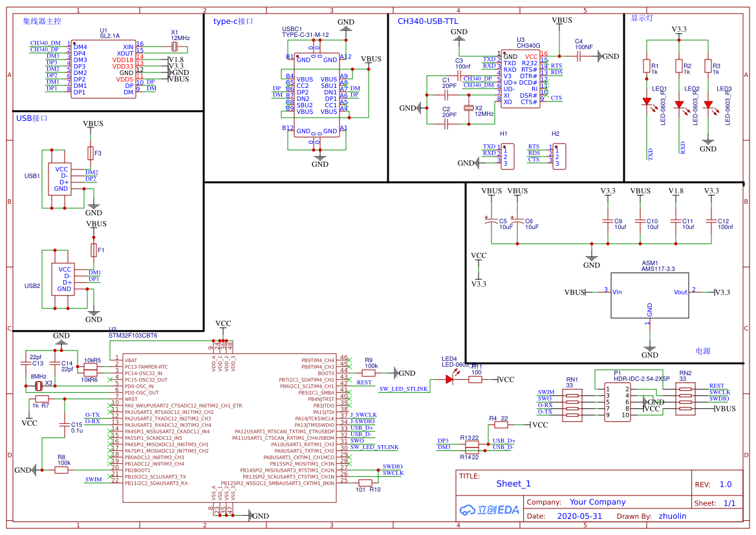The image size is (756, 535).
Task: Select the 'USB接口' section title
Action: click(x=32, y=118)
